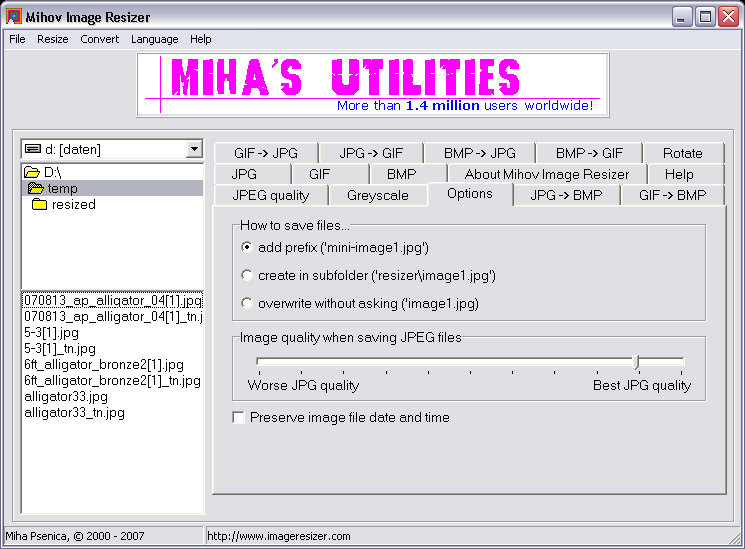
Task: Open the Help menu in the menu bar
Action: [201, 39]
